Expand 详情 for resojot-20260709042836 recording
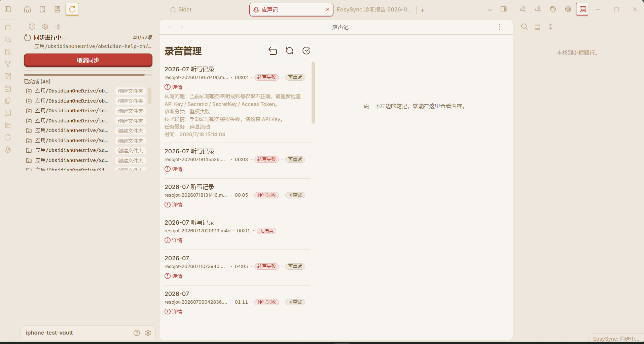Viewport: 644px width, 344px height. pyautogui.click(x=173, y=312)
